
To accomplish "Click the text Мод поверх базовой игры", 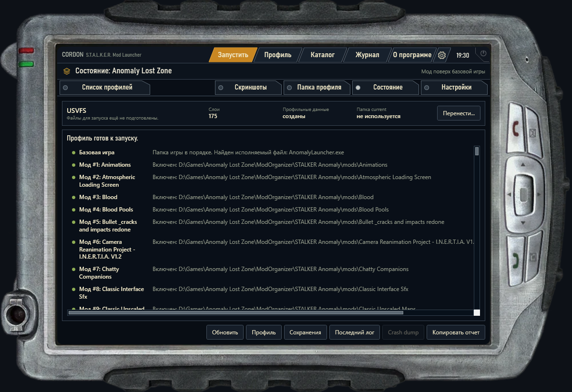I will coord(453,72).
